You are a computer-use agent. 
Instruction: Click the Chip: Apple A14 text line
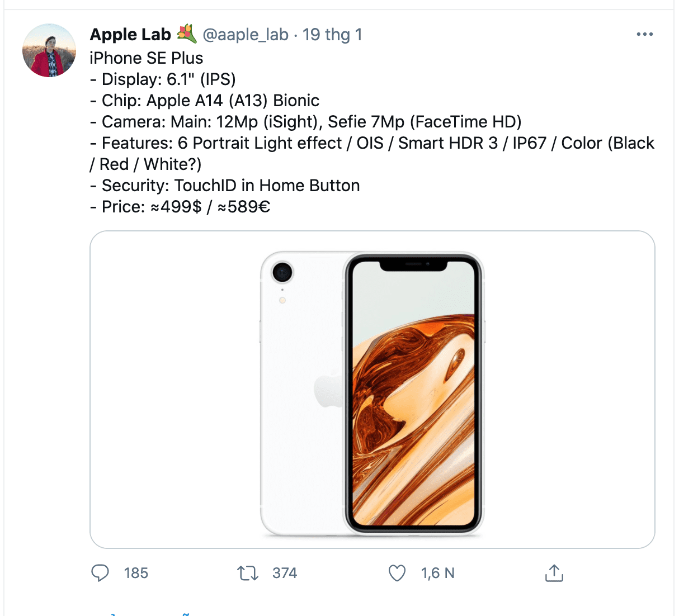[x=205, y=101]
